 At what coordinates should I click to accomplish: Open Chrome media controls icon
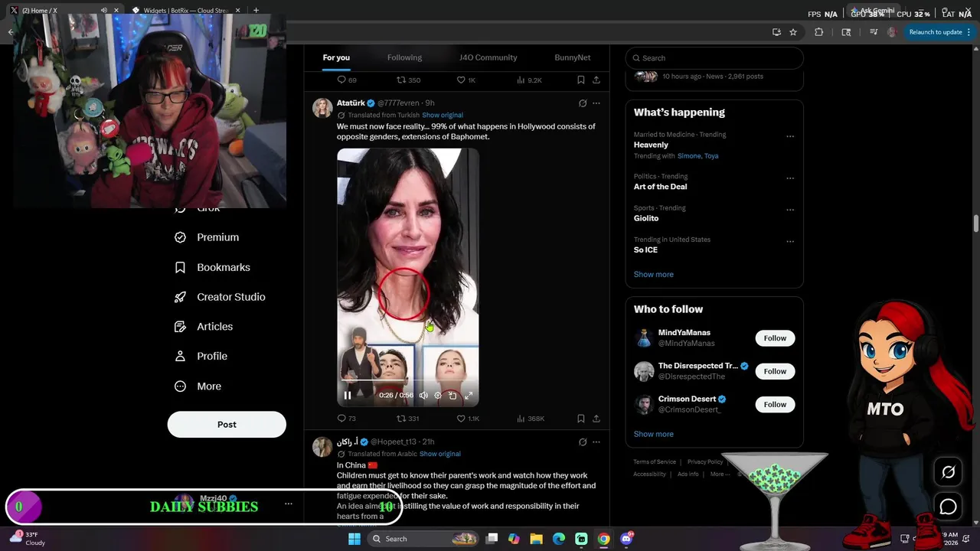pyautogui.click(x=874, y=32)
